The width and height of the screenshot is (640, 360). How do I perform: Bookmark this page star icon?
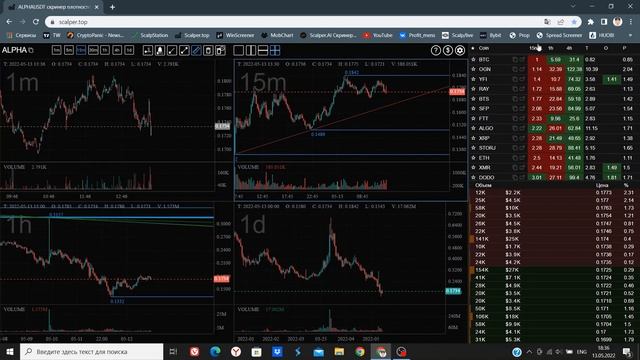574,22
